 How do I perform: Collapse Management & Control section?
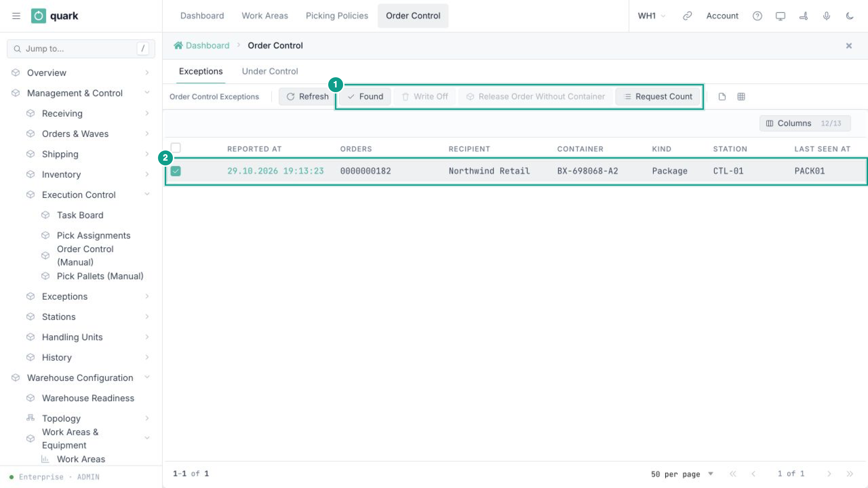coord(80,93)
